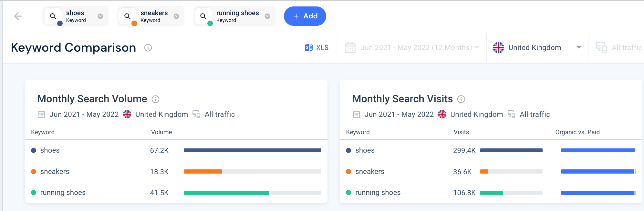Screen dimensions: 644x211
Task: Open the date range dropdown
Action: [412, 48]
